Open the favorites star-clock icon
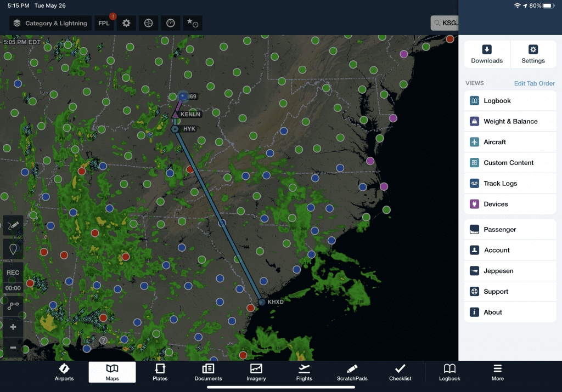The image size is (562, 392). [193, 23]
